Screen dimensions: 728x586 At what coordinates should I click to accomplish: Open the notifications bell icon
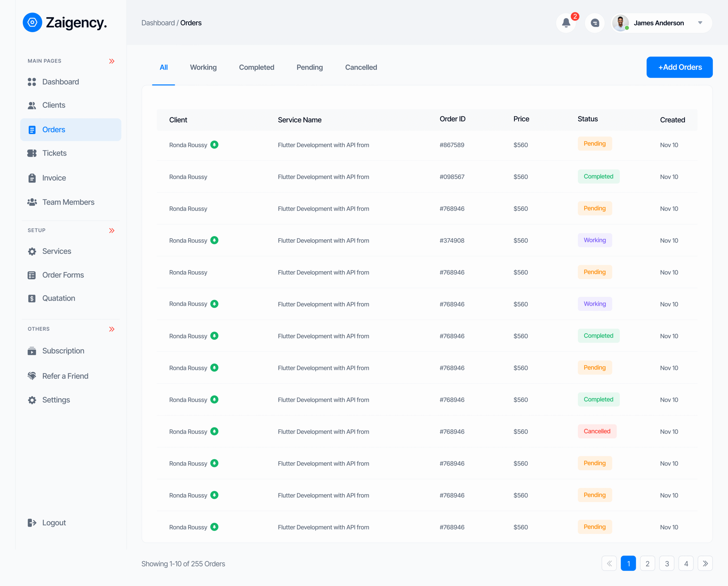(x=566, y=23)
